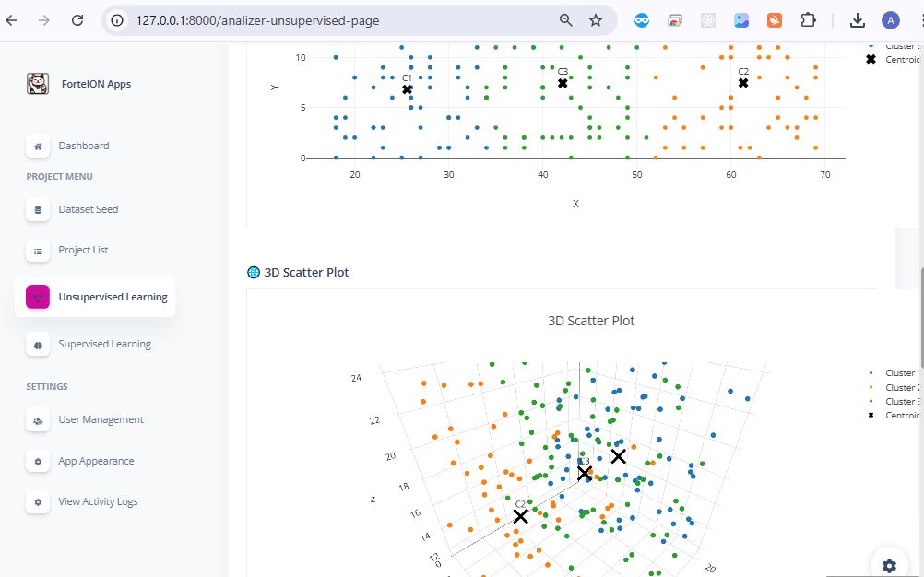Viewport: 924px width, 577px height.
Task: Open the browser Downloads panel
Action: tap(857, 20)
